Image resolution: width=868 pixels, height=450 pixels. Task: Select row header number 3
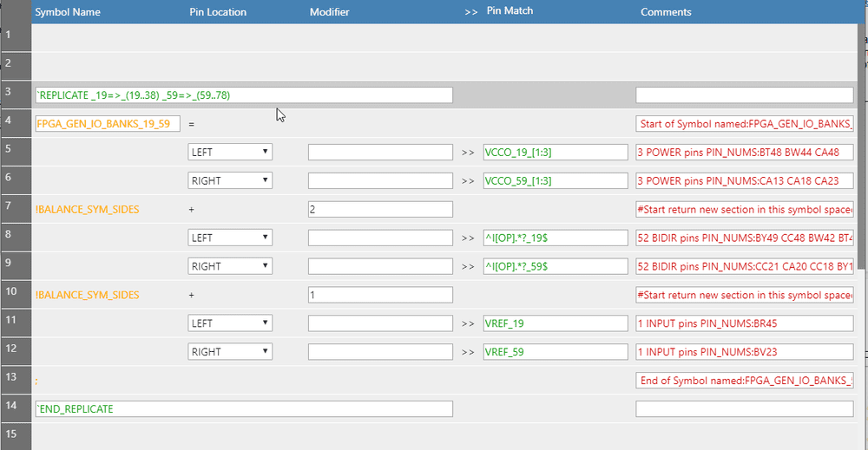point(16,95)
